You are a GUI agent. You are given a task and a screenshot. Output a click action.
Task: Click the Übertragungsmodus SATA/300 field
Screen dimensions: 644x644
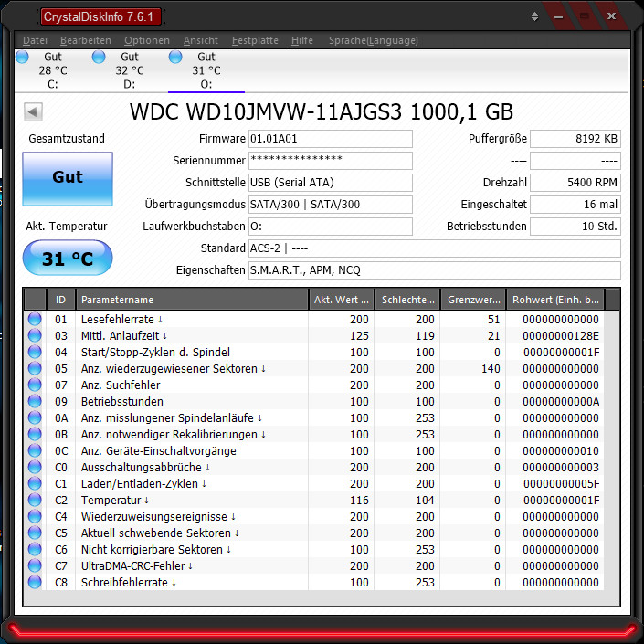pos(330,204)
